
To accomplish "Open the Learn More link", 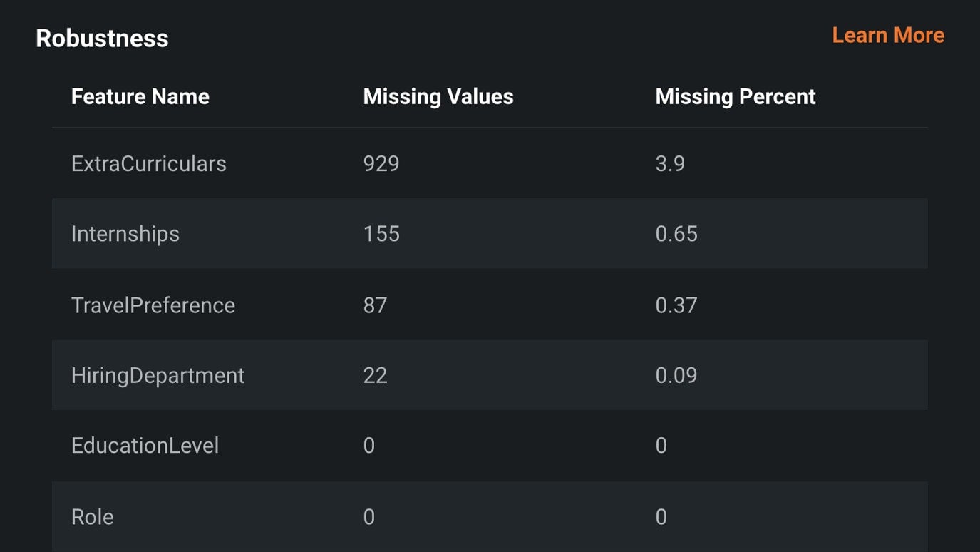I will [x=888, y=35].
